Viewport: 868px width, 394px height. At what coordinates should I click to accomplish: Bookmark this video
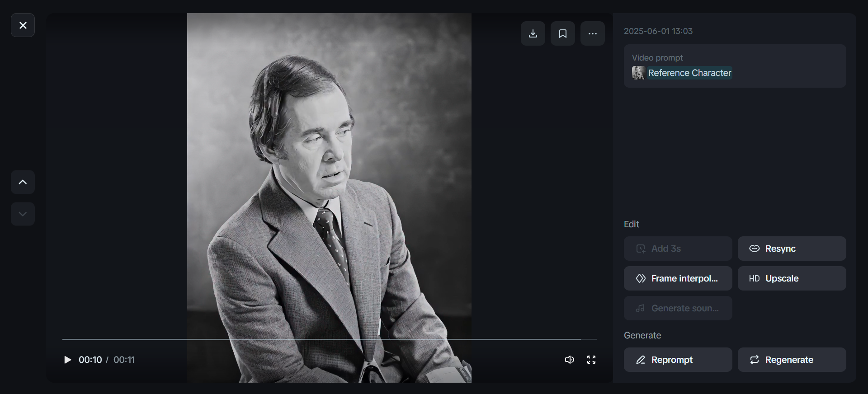click(x=563, y=33)
